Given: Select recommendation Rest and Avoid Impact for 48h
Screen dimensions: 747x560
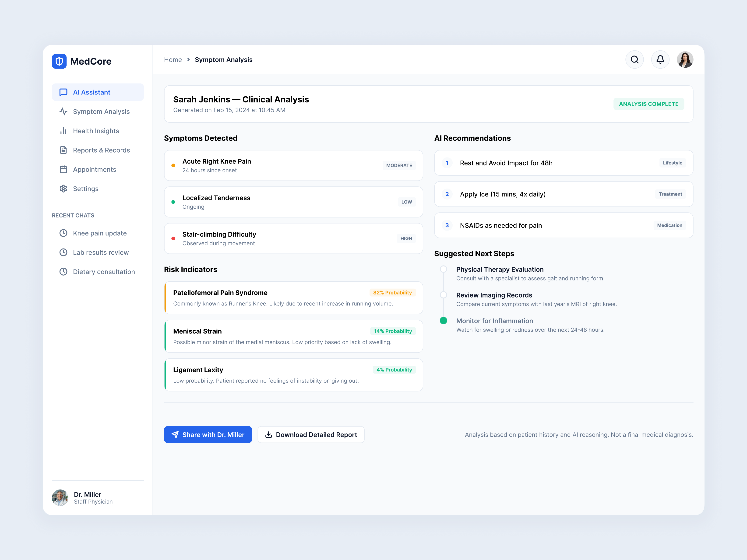Looking at the screenshot, I should [x=564, y=163].
